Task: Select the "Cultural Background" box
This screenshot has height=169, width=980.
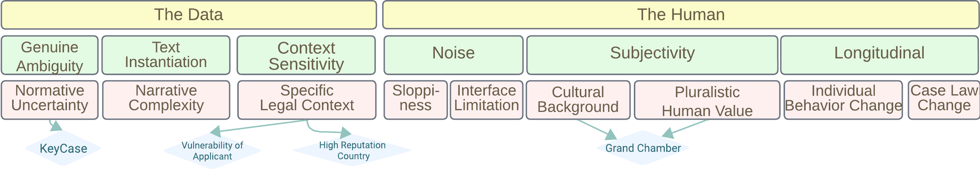Action: point(578,100)
